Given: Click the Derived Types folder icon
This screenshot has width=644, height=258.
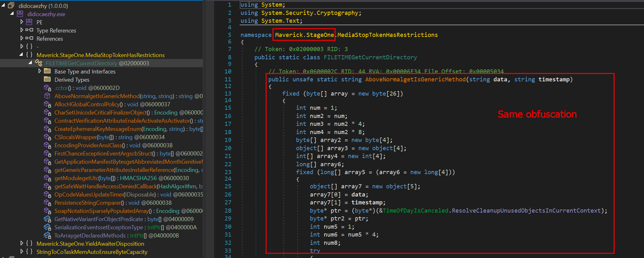Looking at the screenshot, I should (x=47, y=79).
